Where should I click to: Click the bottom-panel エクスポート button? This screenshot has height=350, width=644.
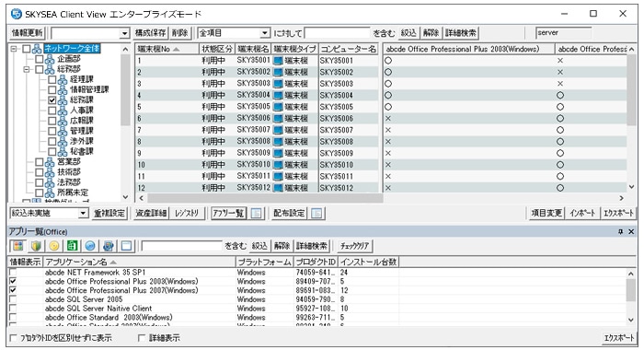[x=619, y=338]
